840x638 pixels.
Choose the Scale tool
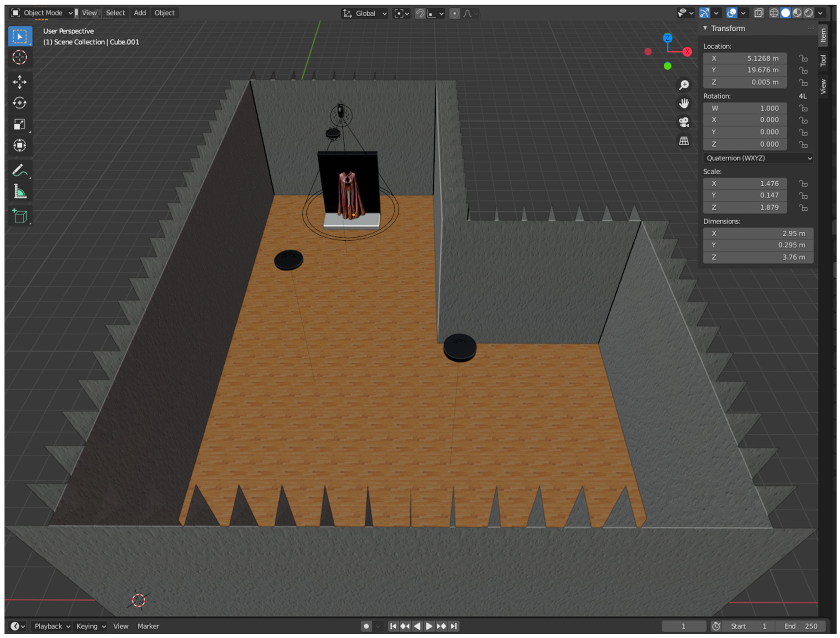[19, 124]
